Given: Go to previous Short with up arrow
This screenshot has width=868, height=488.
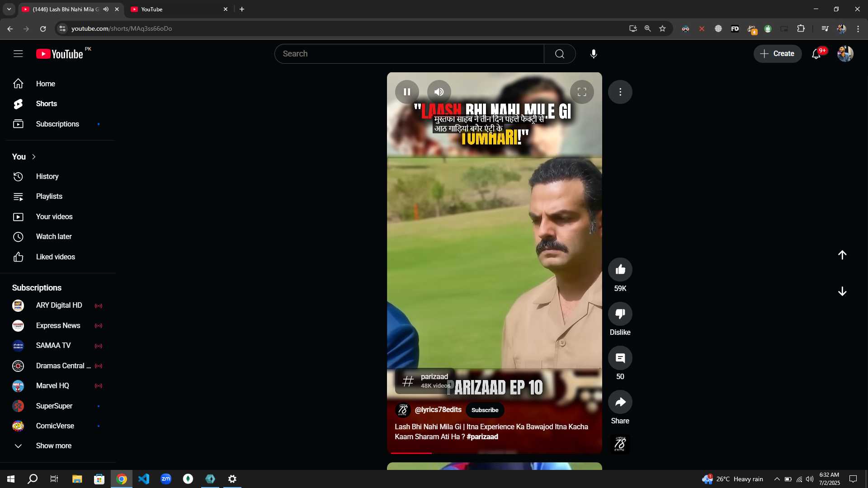Looking at the screenshot, I should pos(842,255).
